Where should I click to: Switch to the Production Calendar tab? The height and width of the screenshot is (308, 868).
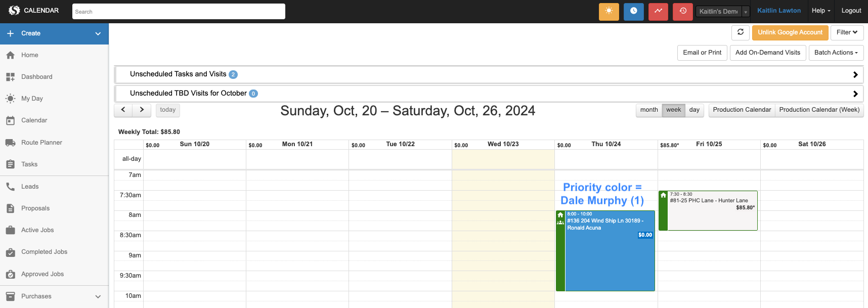click(x=742, y=110)
